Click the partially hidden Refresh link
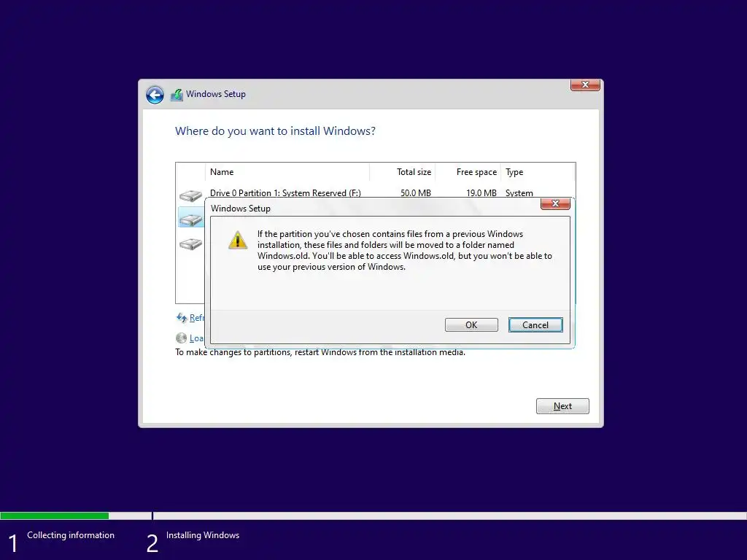Image resolution: width=747 pixels, height=560 pixels. pyautogui.click(x=197, y=318)
